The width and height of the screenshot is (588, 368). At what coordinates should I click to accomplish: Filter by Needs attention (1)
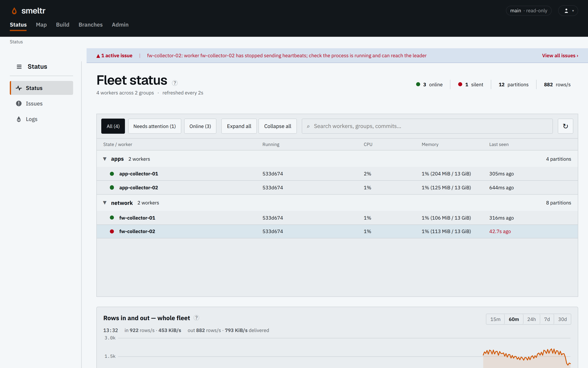pos(155,126)
